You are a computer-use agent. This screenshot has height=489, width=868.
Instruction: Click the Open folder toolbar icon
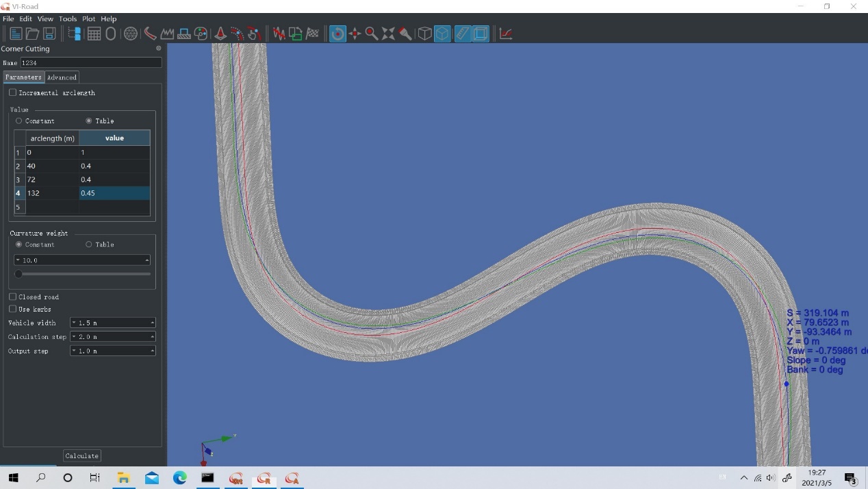[x=32, y=34]
